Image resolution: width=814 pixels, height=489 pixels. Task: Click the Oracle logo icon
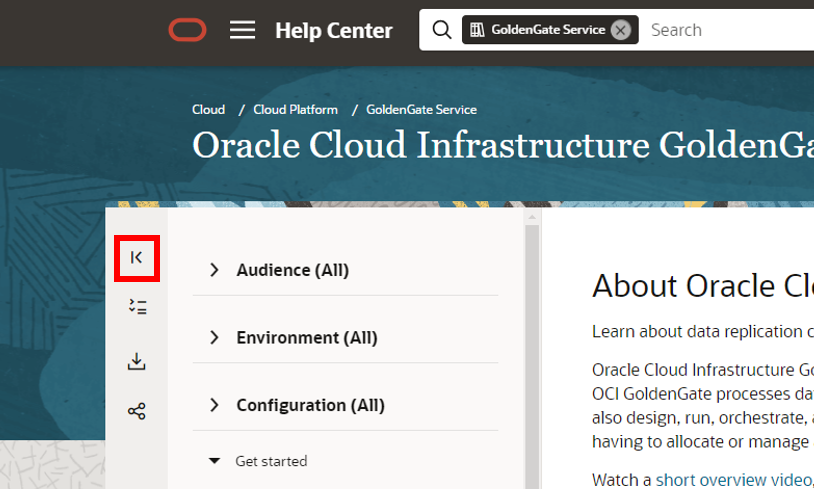pos(187,30)
